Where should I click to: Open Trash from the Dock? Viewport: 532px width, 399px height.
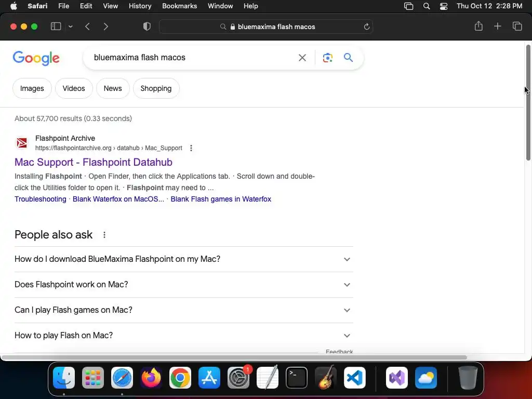468,378
